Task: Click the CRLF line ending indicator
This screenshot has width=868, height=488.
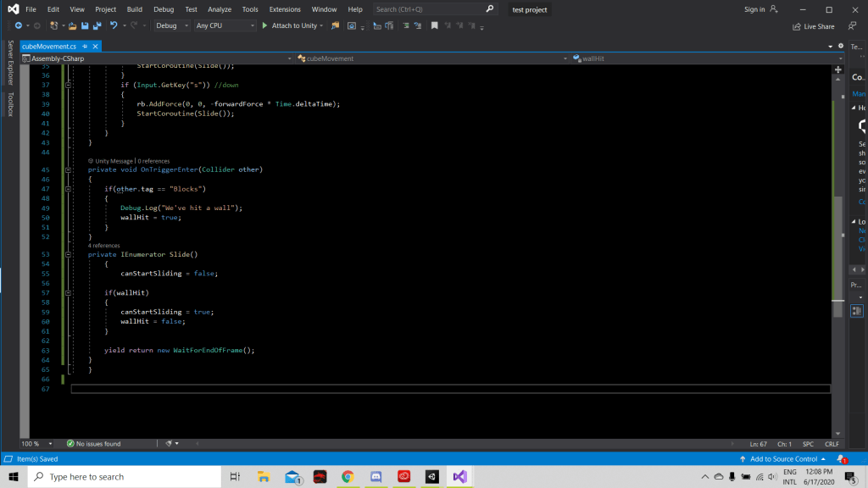Action: [x=831, y=443]
